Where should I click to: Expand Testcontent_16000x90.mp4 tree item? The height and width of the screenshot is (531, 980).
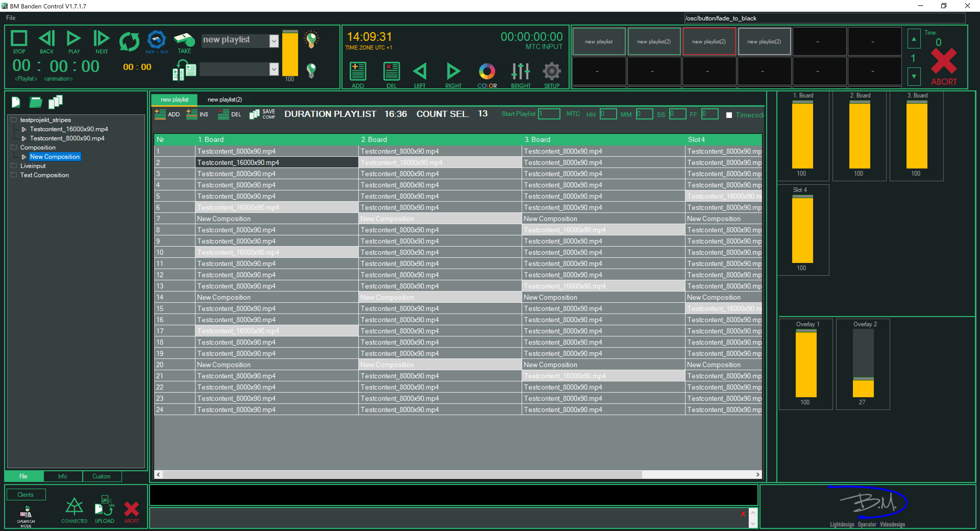point(24,129)
